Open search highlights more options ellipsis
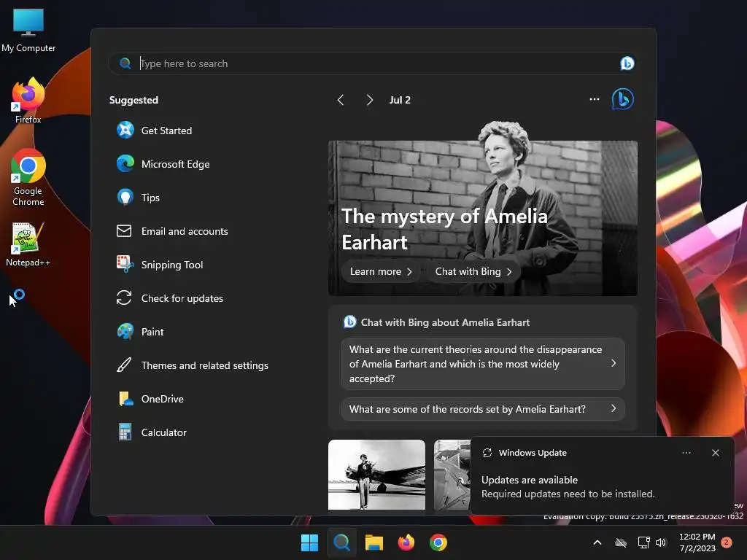This screenshot has height=560, width=747. click(x=594, y=99)
